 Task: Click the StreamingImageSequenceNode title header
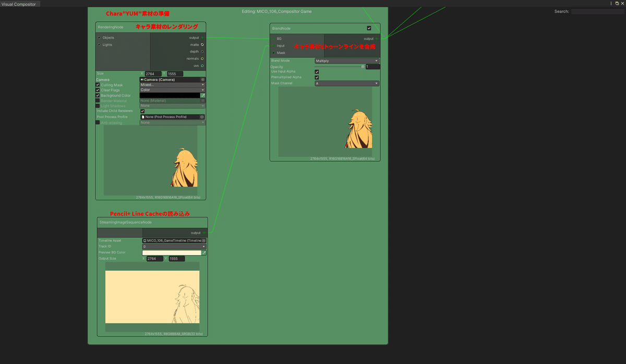[152, 222]
